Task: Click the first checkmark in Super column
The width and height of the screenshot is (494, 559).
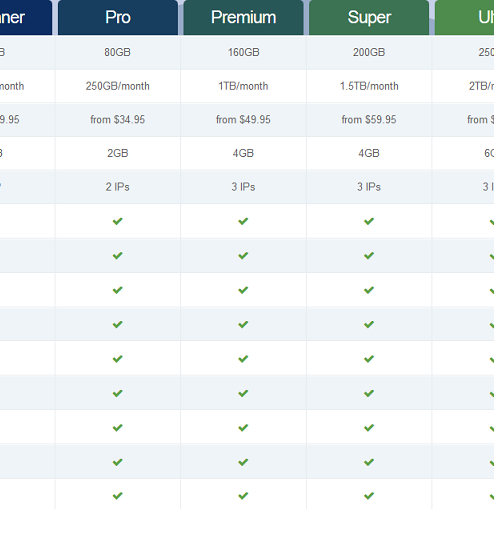Action: point(369,221)
